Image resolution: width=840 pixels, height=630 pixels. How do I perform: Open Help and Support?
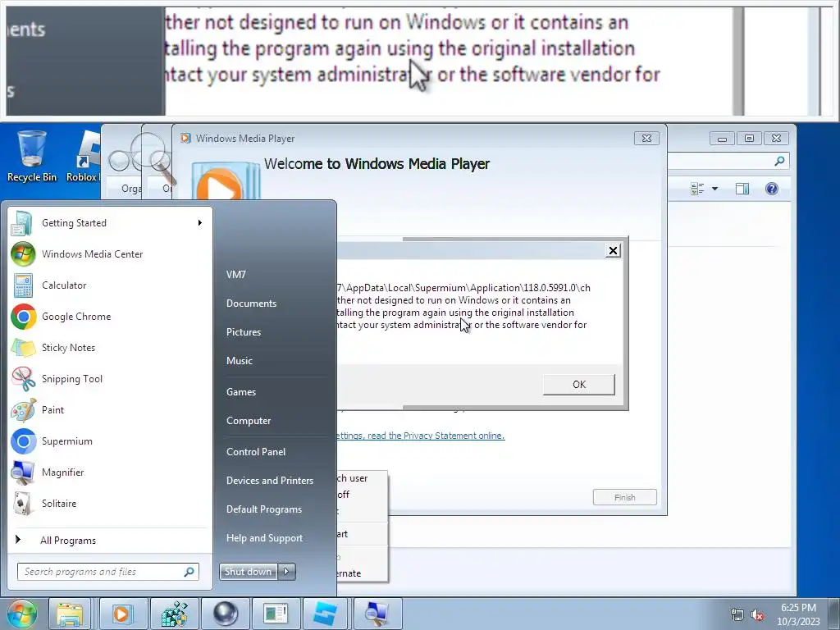click(265, 538)
